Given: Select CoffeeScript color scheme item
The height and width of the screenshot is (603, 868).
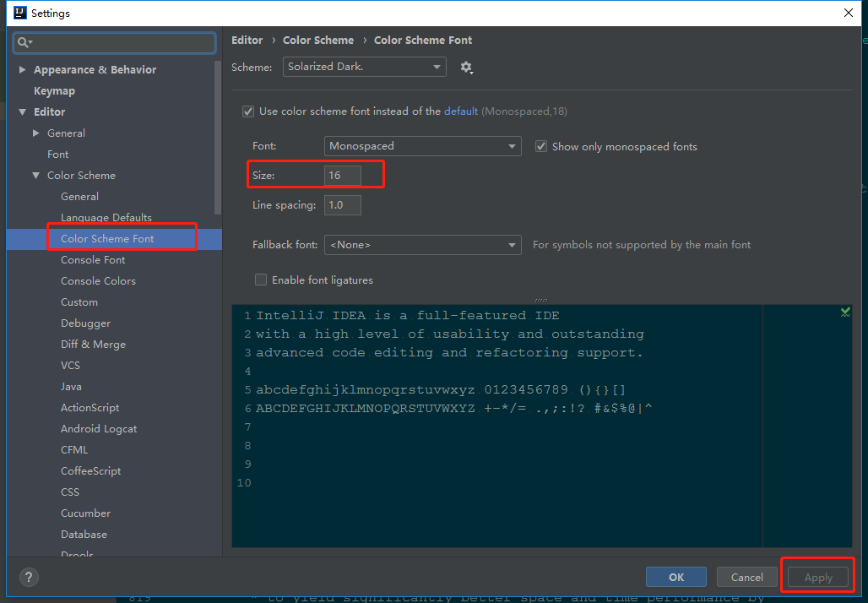Looking at the screenshot, I should pos(91,470).
